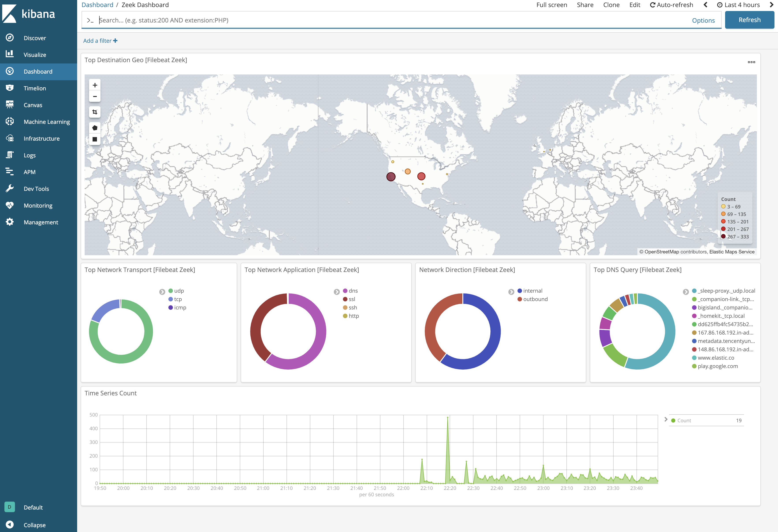Click inside the search query field
Image resolution: width=778 pixels, height=532 pixels.
coord(268,20)
